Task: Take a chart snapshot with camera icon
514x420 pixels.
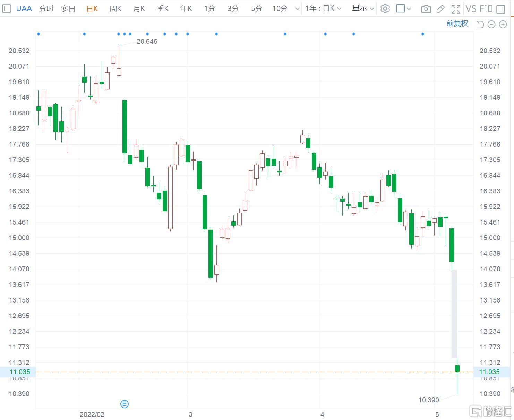Action: 426,9
